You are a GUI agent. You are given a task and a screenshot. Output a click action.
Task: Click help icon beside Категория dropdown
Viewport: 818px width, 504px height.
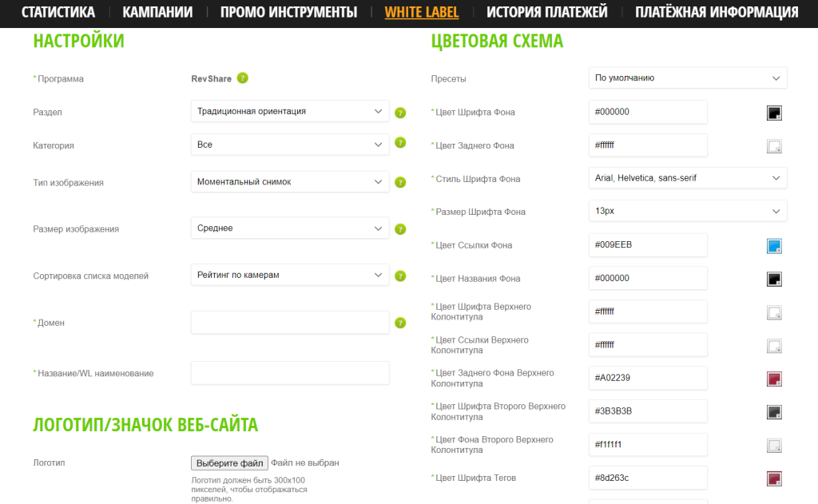click(400, 142)
